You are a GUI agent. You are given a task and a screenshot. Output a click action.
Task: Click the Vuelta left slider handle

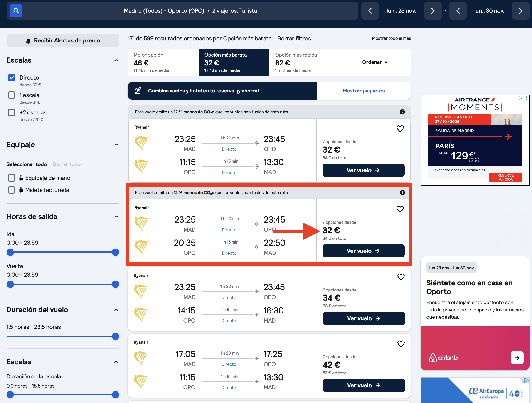[10, 284]
